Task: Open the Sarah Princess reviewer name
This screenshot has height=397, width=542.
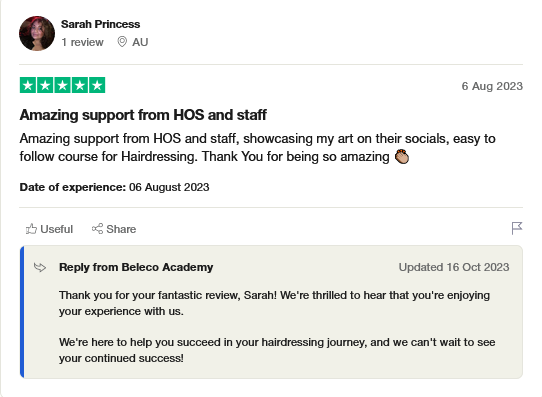Action: click(x=100, y=24)
